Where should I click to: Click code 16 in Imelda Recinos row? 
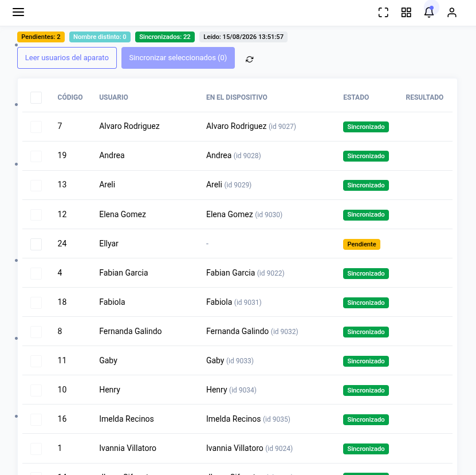(x=62, y=419)
